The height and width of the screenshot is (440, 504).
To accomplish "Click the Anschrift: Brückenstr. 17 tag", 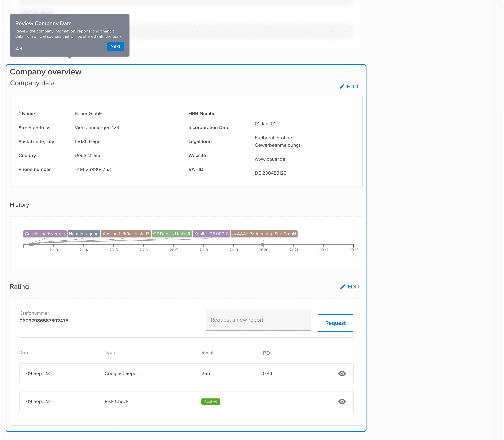I will pyautogui.click(x=126, y=234).
